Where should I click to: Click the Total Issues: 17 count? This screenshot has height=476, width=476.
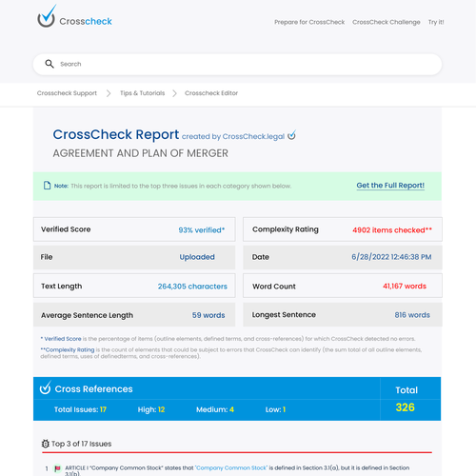click(80, 409)
